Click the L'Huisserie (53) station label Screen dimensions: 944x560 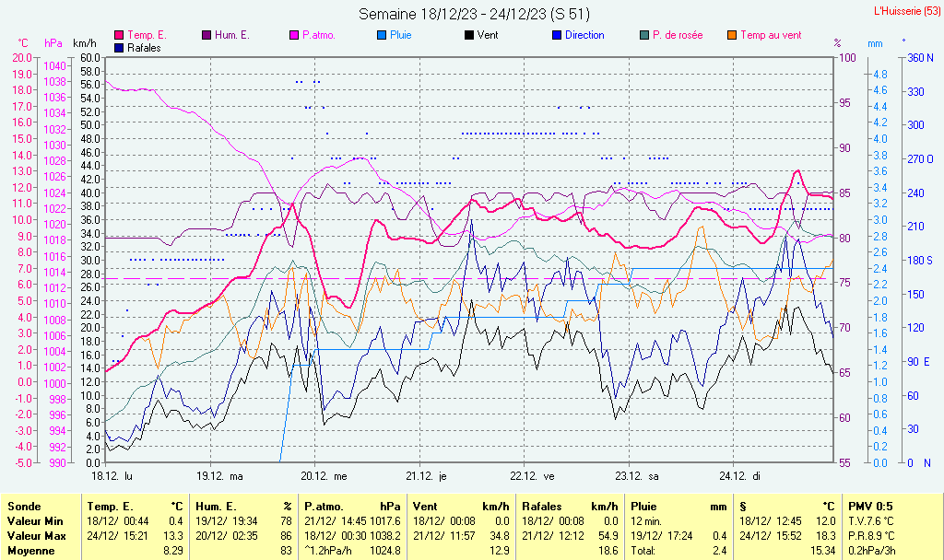907,11
